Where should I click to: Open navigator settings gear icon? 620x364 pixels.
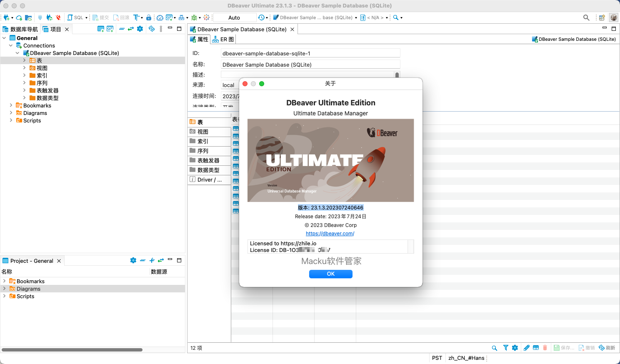[x=140, y=29]
